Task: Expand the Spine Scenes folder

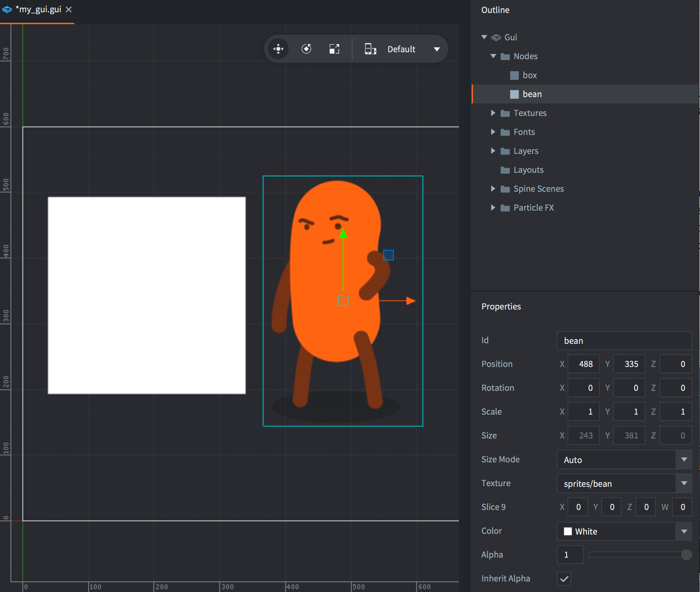Action: [x=493, y=189]
